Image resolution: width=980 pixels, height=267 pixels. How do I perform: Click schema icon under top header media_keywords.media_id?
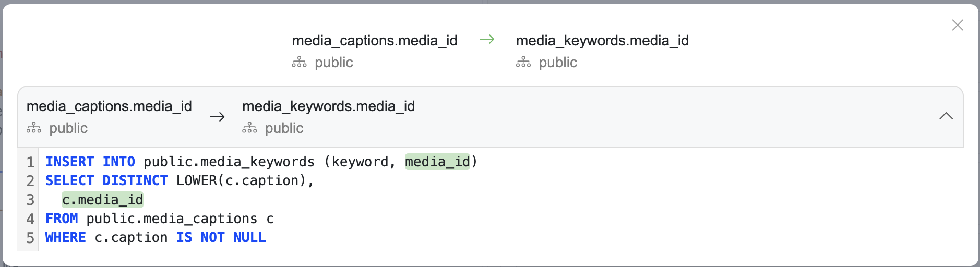click(x=523, y=63)
